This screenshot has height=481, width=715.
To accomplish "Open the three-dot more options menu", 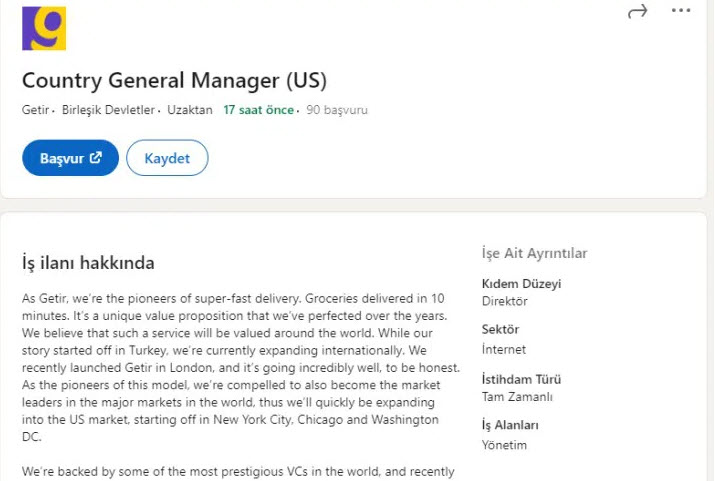I will tap(681, 10).
